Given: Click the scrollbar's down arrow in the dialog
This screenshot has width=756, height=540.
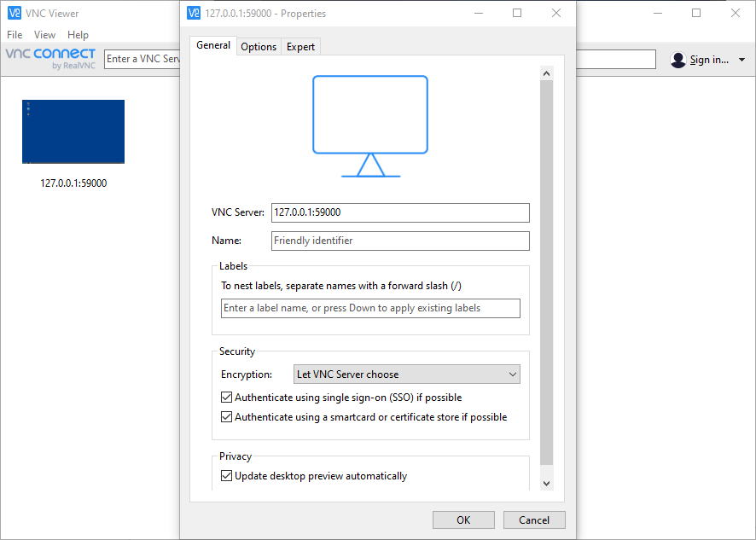Looking at the screenshot, I should click(x=546, y=482).
